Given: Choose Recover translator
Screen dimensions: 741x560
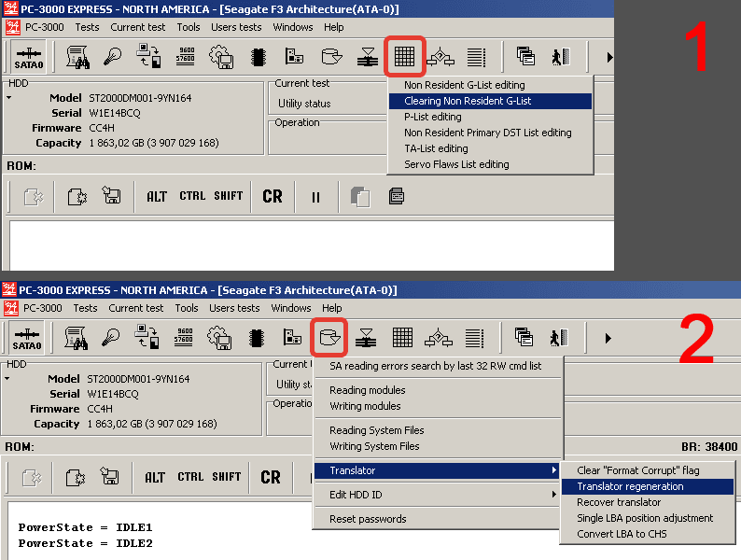Looking at the screenshot, I should point(648,502).
